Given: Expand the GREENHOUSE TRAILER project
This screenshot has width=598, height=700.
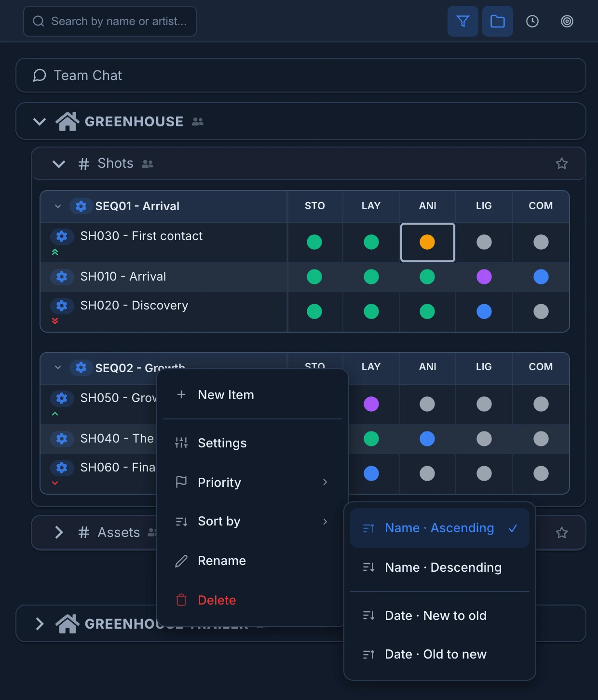Looking at the screenshot, I should coord(40,624).
